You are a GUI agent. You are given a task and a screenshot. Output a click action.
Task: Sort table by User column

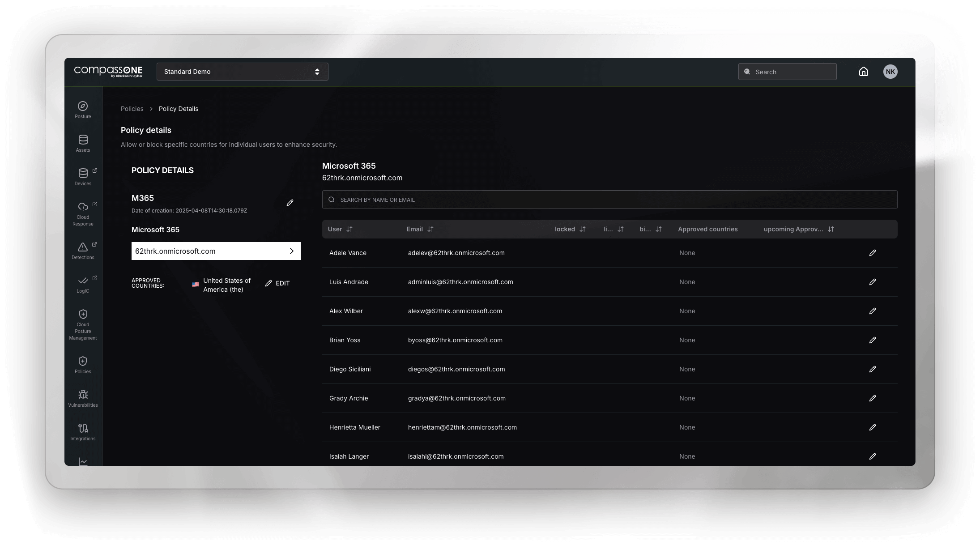(349, 229)
